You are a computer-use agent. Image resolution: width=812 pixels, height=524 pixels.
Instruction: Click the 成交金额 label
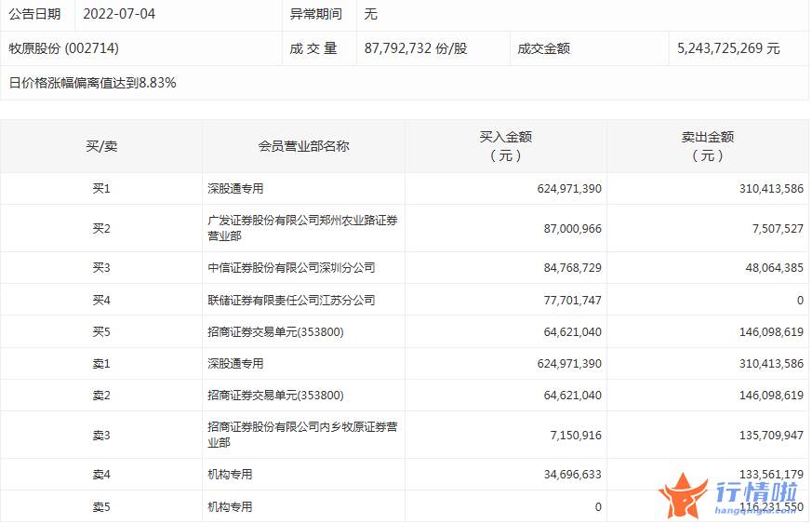coord(544,48)
